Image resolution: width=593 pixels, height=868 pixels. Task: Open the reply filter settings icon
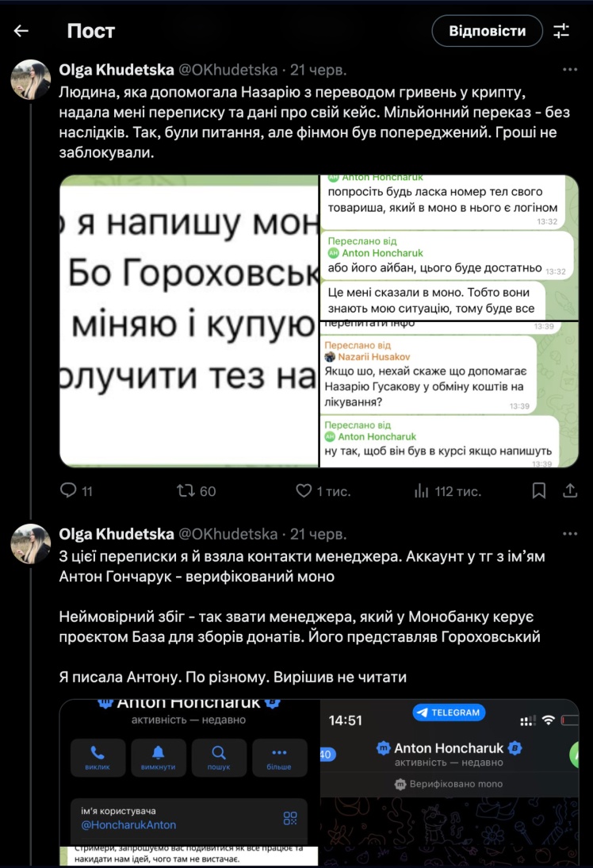click(x=561, y=31)
